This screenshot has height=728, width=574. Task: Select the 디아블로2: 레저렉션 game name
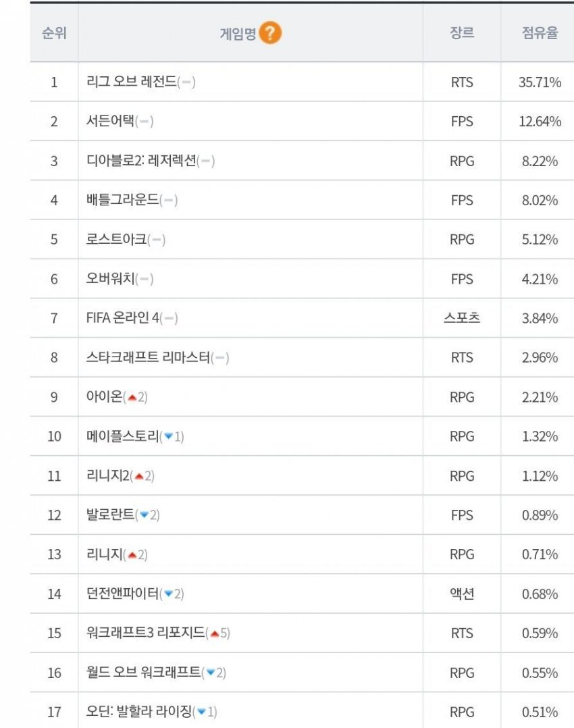click(x=141, y=161)
